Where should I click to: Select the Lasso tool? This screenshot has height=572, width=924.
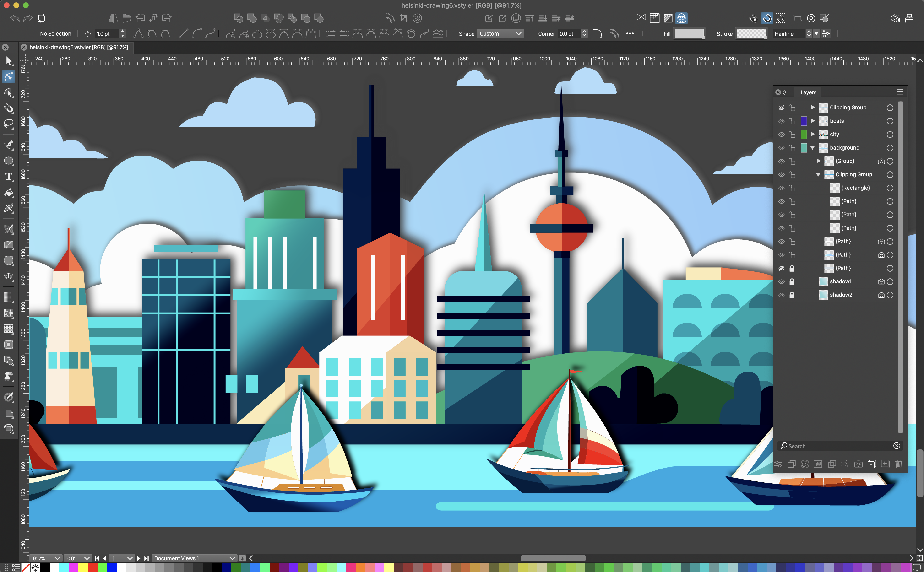tap(9, 124)
